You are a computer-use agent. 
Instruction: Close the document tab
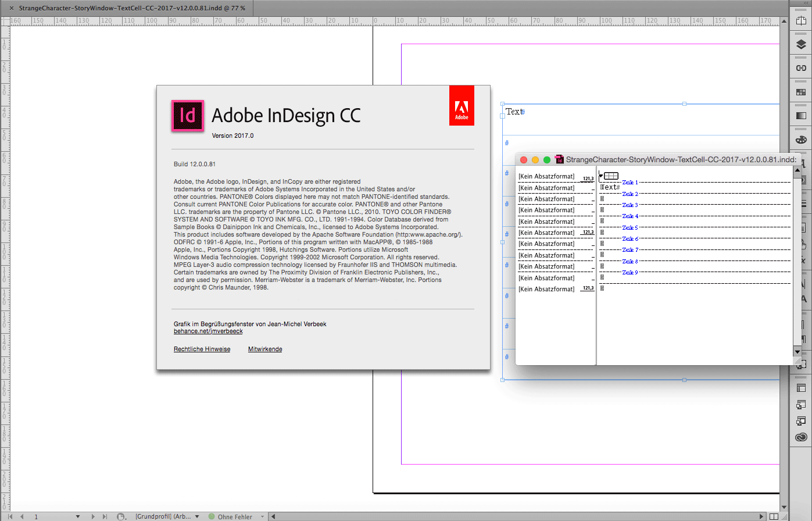pyautogui.click(x=12, y=8)
